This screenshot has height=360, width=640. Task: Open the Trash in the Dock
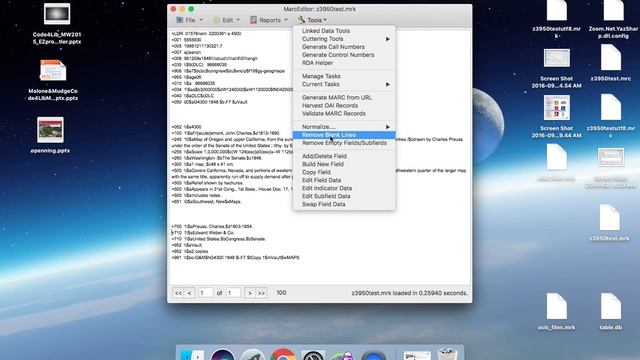pos(447,353)
